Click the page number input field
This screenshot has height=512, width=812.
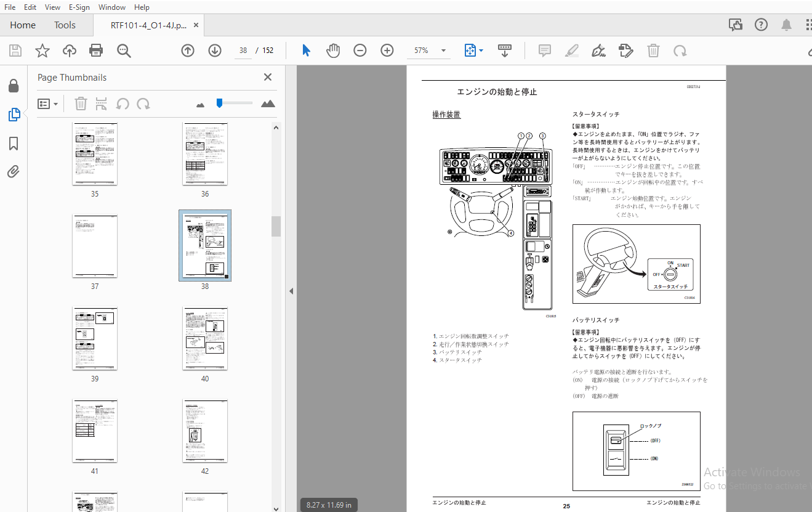click(244, 51)
